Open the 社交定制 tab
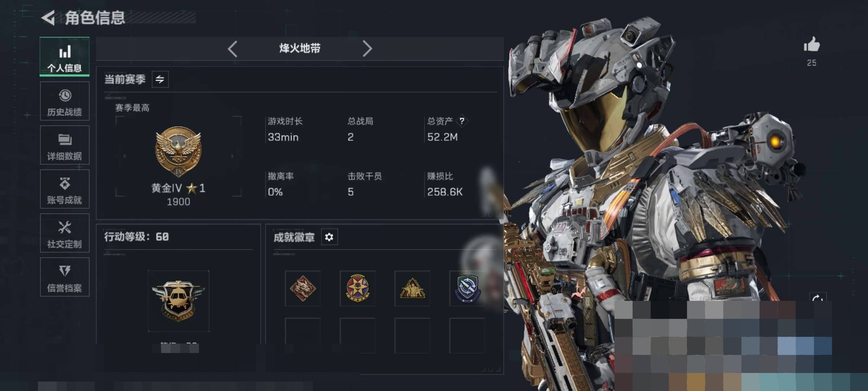 pos(65,233)
